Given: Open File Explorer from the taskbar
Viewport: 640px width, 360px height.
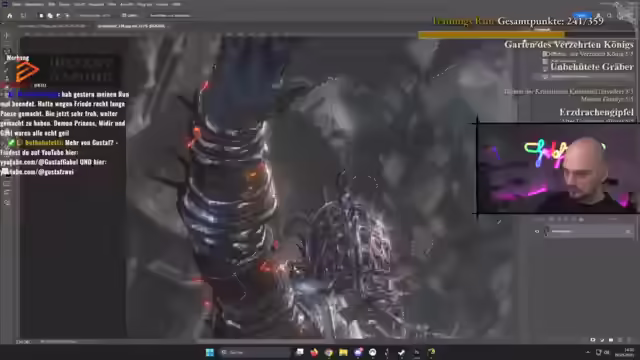Looking at the screenshot, I should (x=343, y=352).
